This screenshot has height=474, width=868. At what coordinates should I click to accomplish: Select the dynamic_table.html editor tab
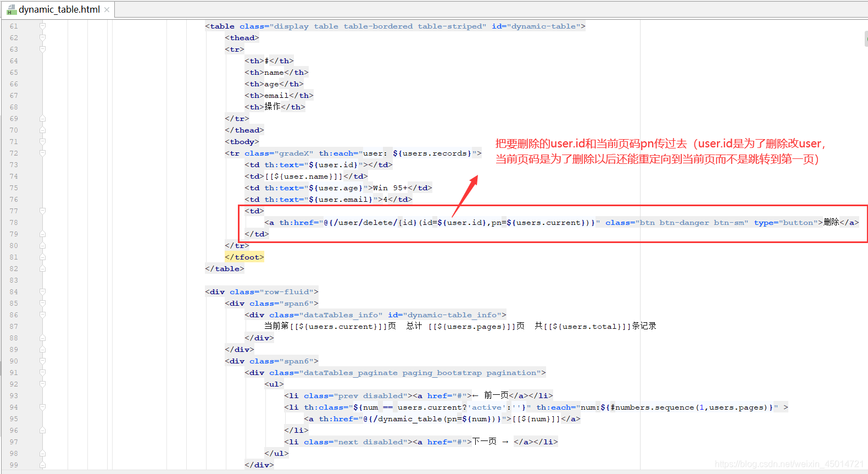(58, 9)
